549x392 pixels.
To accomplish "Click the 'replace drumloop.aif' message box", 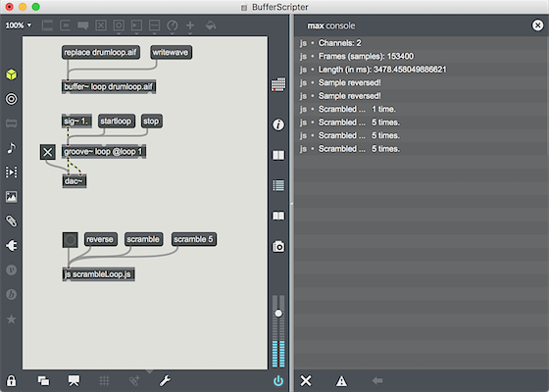I will tap(101, 53).
